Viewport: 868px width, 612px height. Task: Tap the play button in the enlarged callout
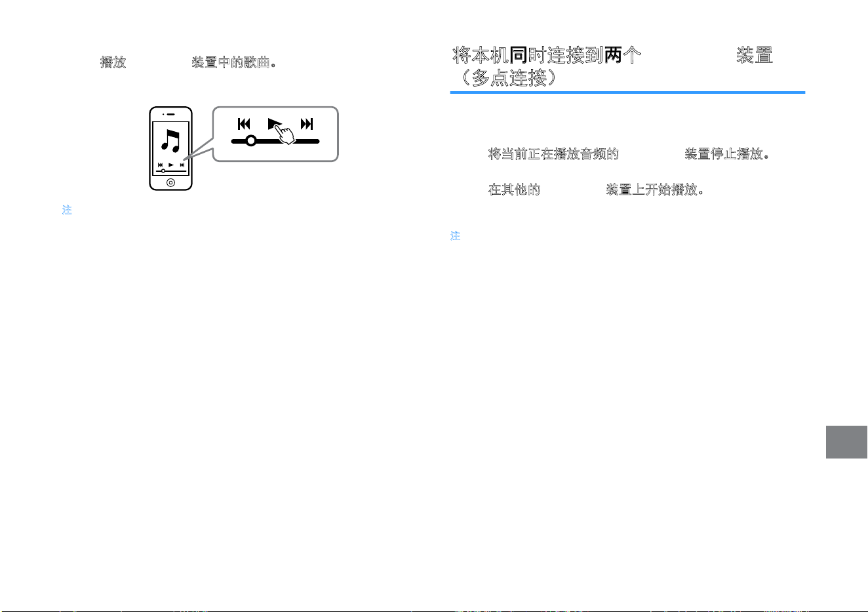point(274,123)
